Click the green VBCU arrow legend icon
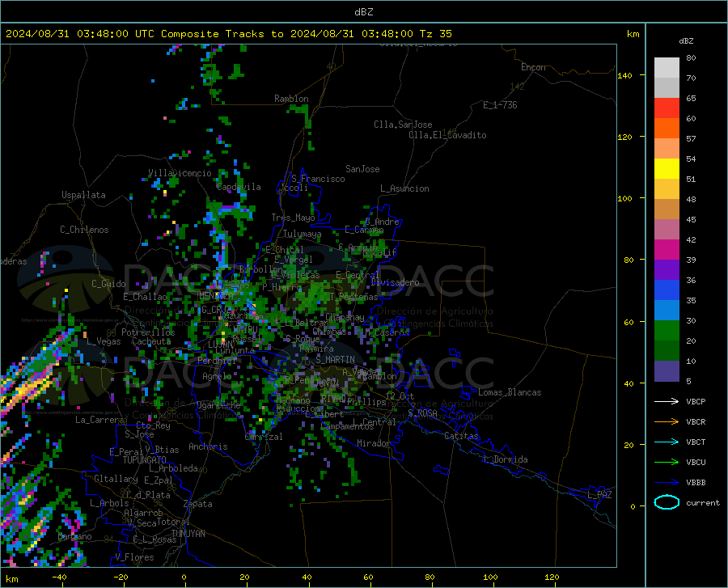Image resolution: width=728 pixels, height=588 pixels. 667,462
